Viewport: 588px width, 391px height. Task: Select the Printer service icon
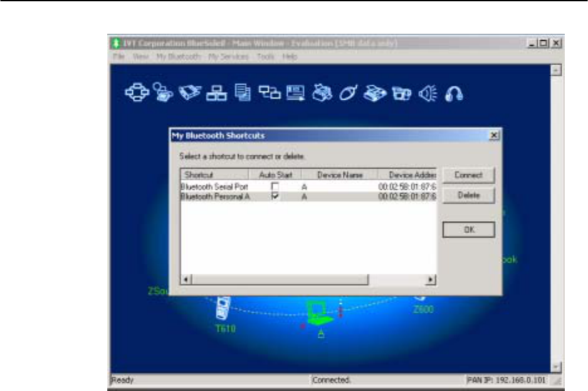point(322,93)
